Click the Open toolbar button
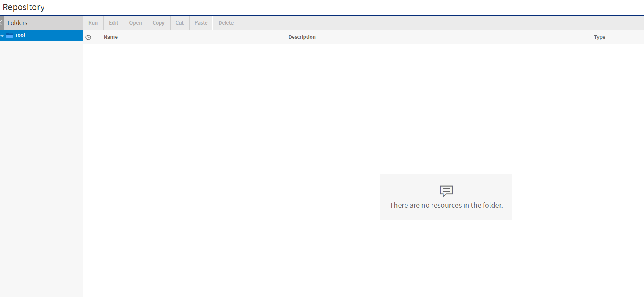Screen dimensions: 644x297 (135, 23)
